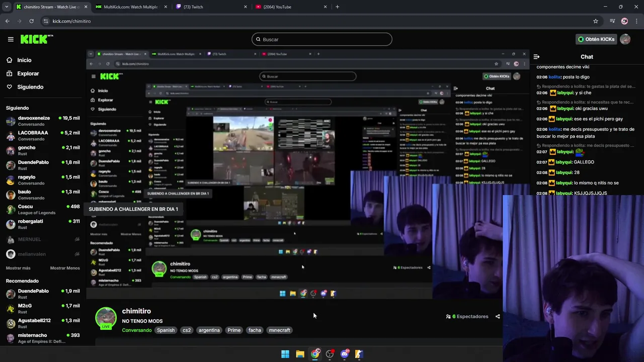The image size is (644, 362).
Task: Click the Conversando category link
Action: [x=137, y=330]
